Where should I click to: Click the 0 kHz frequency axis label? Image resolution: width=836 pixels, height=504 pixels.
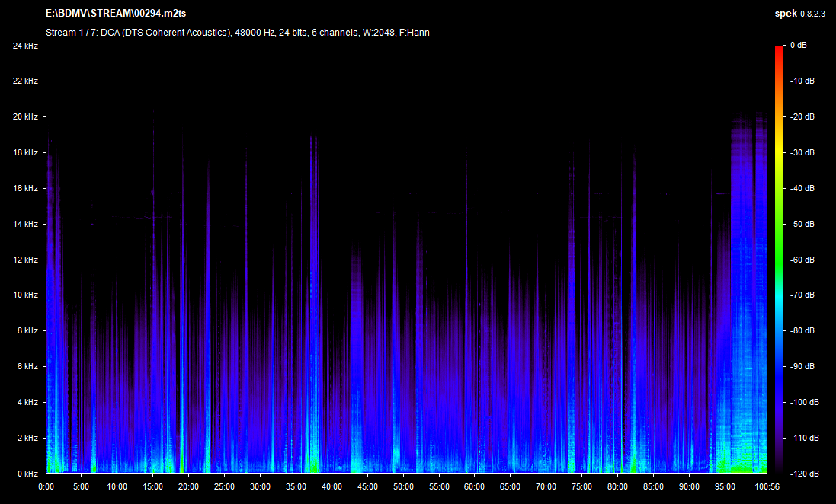(28, 474)
